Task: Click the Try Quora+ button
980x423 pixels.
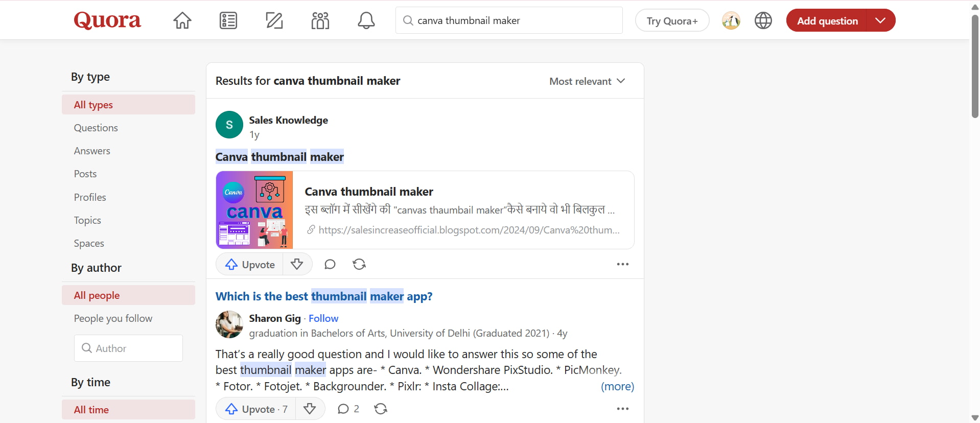Action: [x=672, y=20]
